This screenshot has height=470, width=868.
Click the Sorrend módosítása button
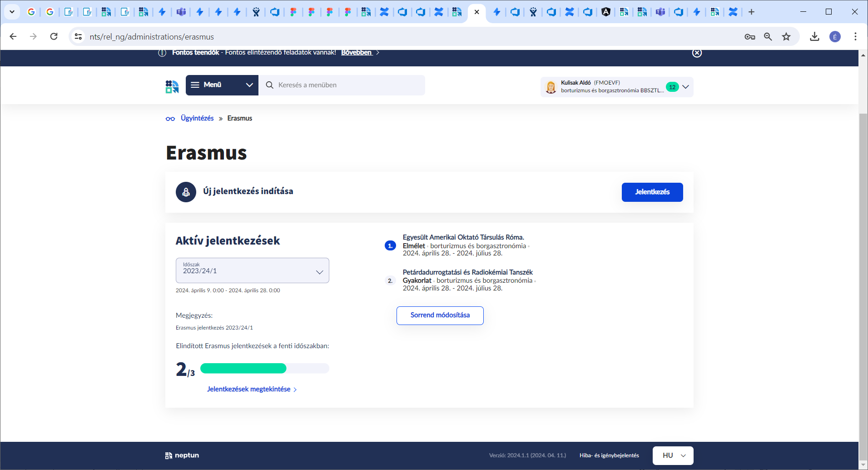(x=440, y=315)
